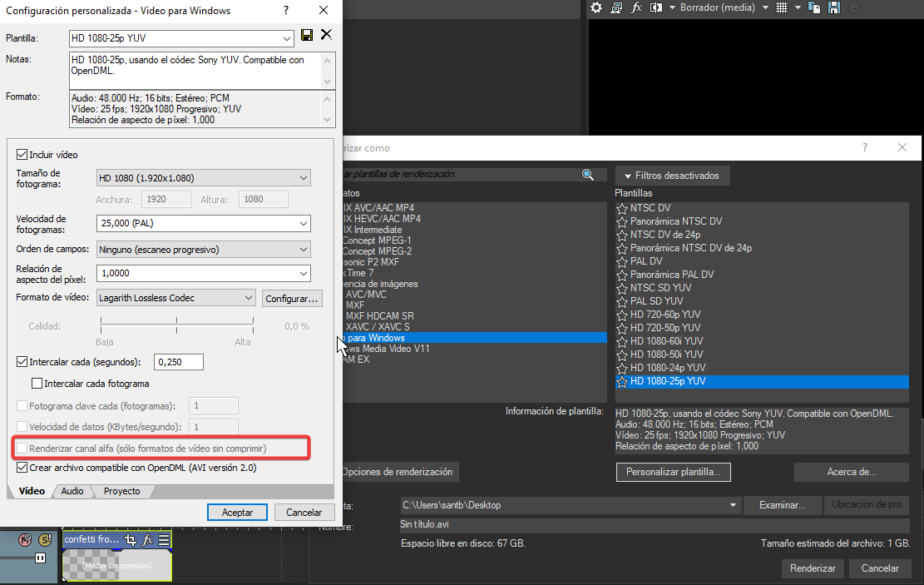
Task: Click the Acerca de... button
Action: [852, 472]
